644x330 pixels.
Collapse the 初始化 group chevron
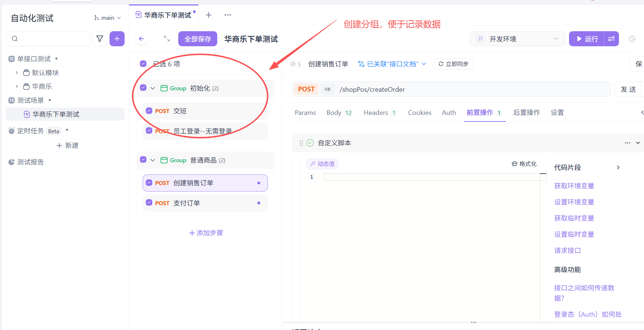[153, 88]
